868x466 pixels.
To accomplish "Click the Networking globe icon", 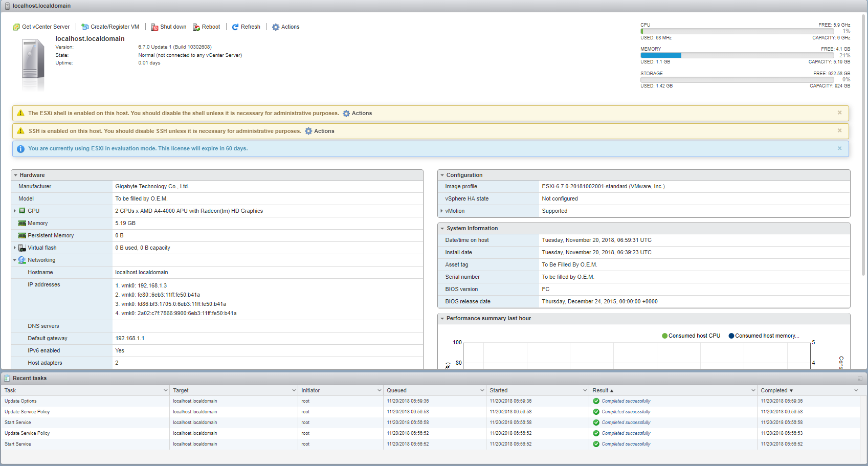I will click(x=23, y=260).
